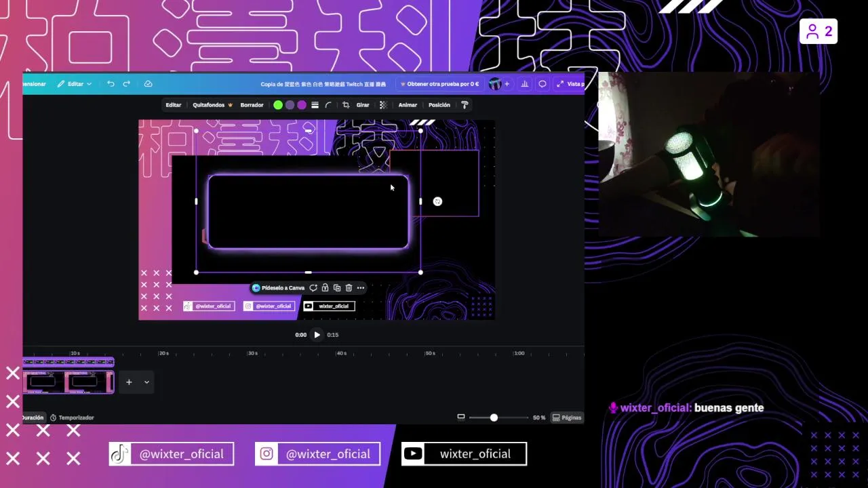This screenshot has height=488, width=868.
Task: Expand the add page chevron dropdown
Action: click(x=146, y=382)
